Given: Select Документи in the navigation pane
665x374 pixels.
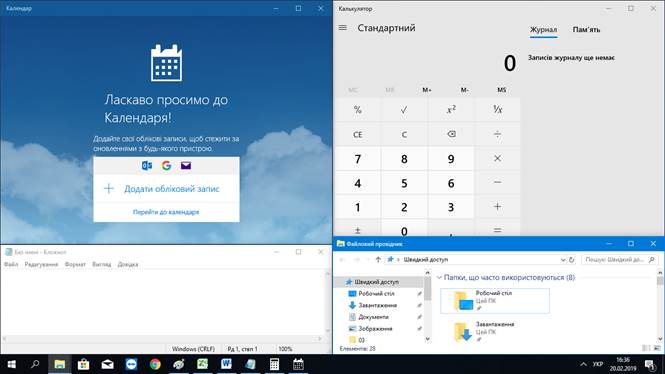Looking at the screenshot, I should pyautogui.click(x=373, y=317).
